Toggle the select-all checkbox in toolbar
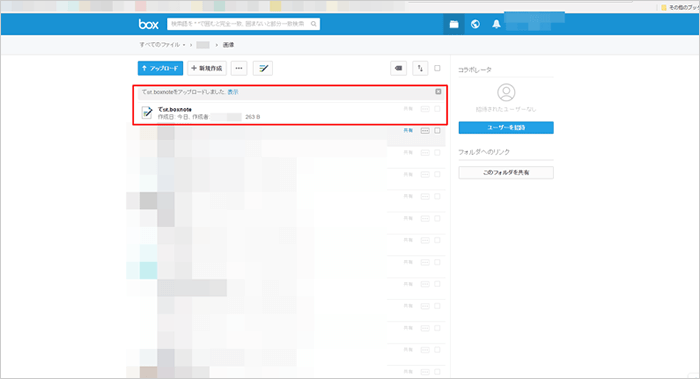 [x=437, y=68]
